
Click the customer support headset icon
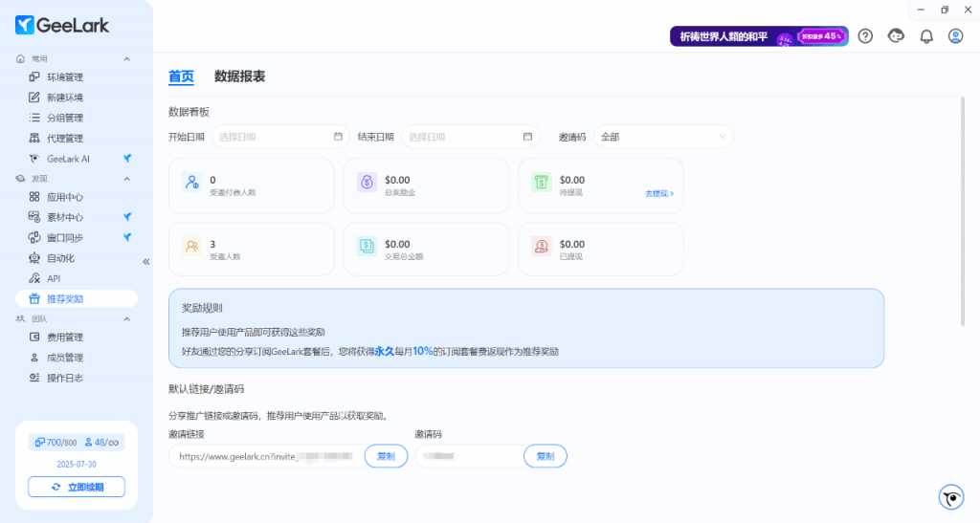tap(896, 36)
